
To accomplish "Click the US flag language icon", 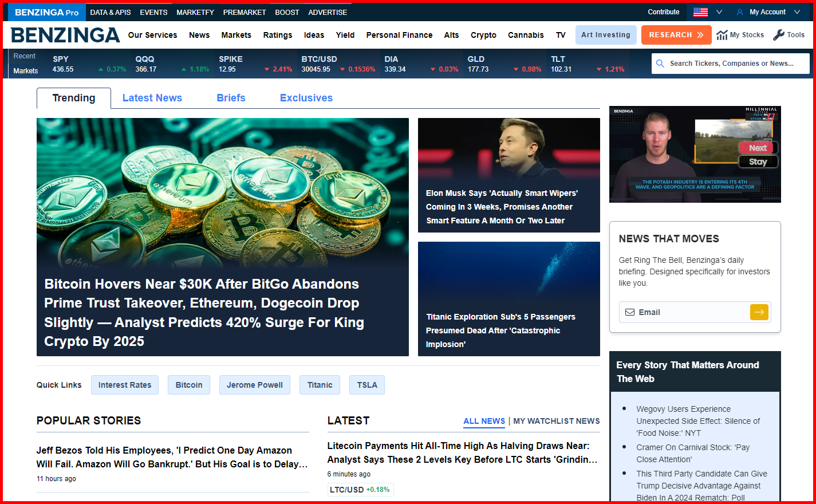I will 700,11.
